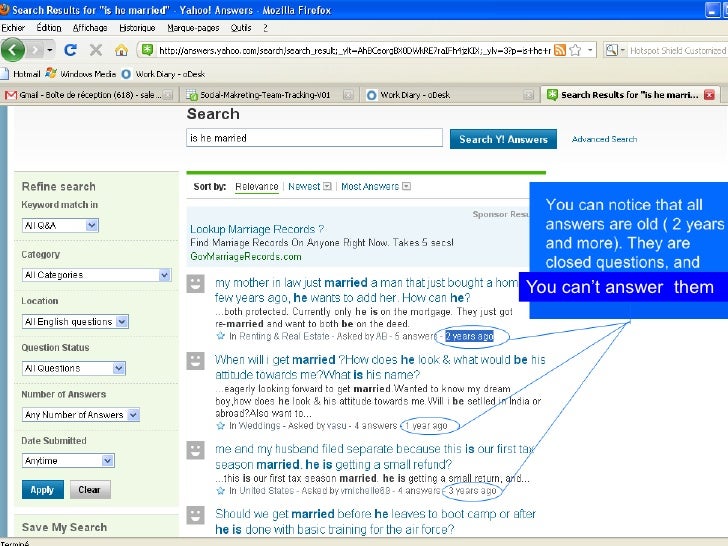The height and width of the screenshot is (546, 728).
Task: Open GovMarriageRecords.com link
Action: pyautogui.click(x=246, y=256)
